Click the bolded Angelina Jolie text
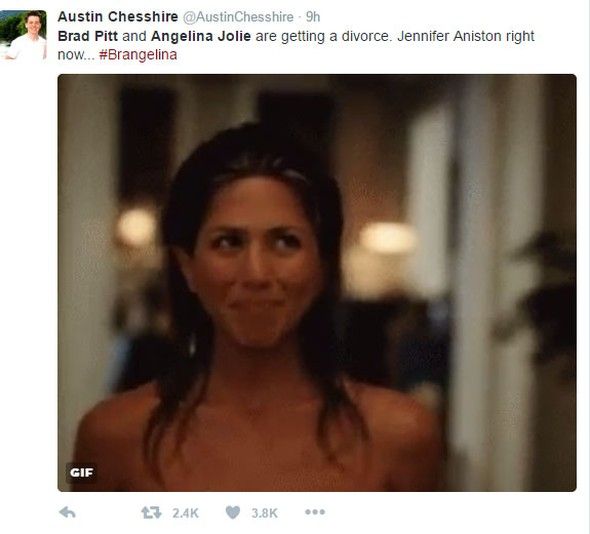This screenshot has width=590, height=534. click(201, 36)
